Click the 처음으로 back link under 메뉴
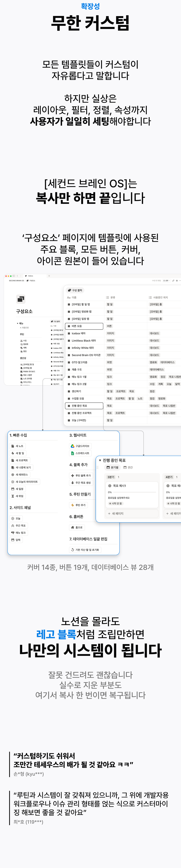The width and height of the screenshot is (181, 868). coord(24,328)
